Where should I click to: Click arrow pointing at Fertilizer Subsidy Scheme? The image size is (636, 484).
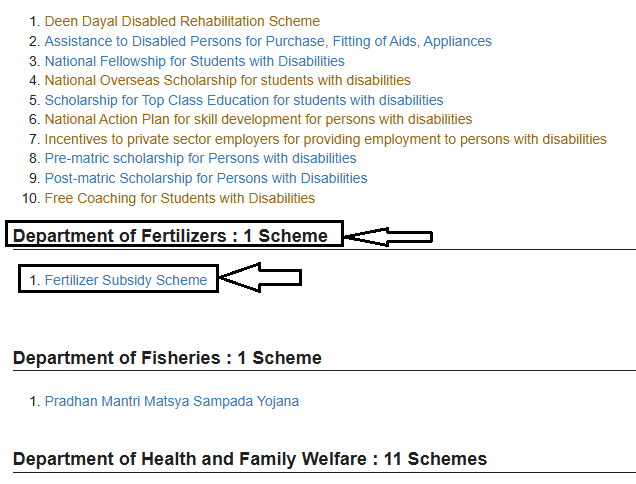click(260, 277)
